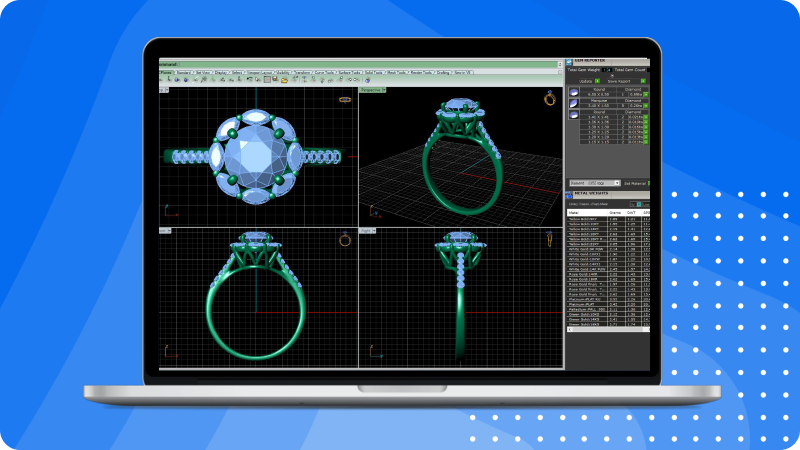Click into the Command input line
The height and width of the screenshot is (450, 800).
point(357,64)
